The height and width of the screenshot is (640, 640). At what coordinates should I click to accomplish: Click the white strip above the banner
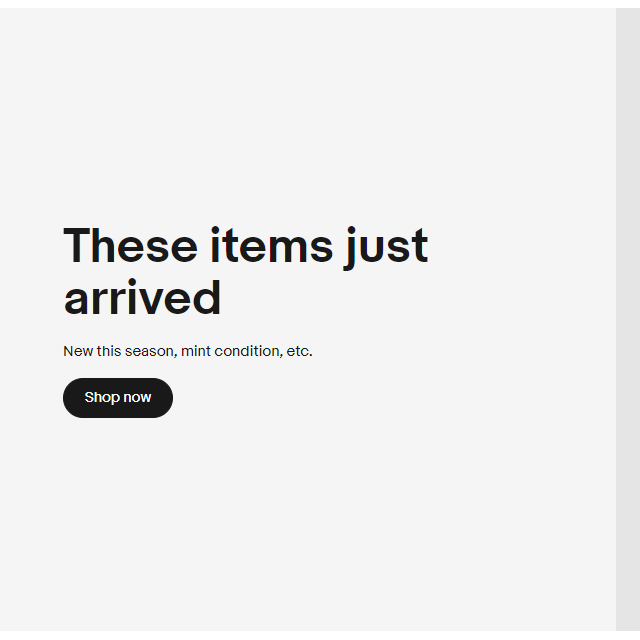(x=320, y=4)
